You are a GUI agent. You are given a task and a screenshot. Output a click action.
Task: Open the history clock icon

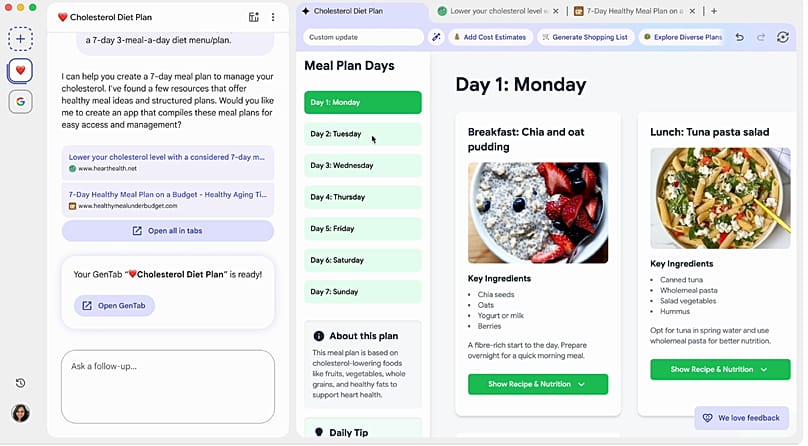[x=21, y=383]
